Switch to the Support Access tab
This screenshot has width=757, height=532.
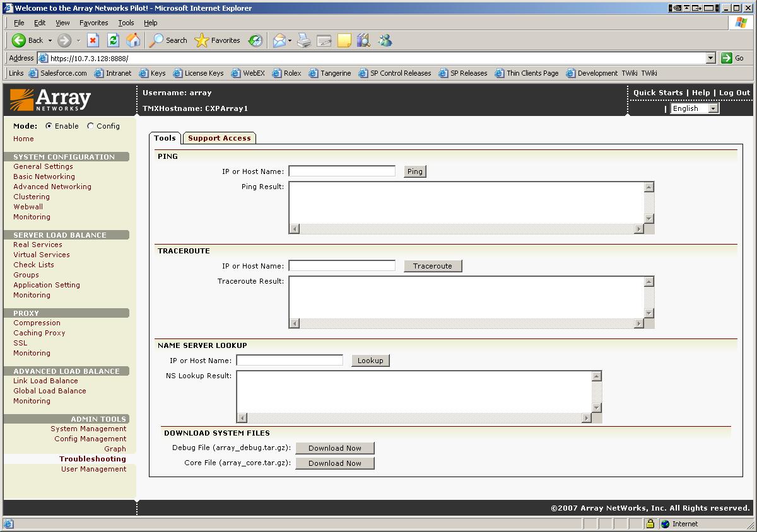tap(219, 138)
